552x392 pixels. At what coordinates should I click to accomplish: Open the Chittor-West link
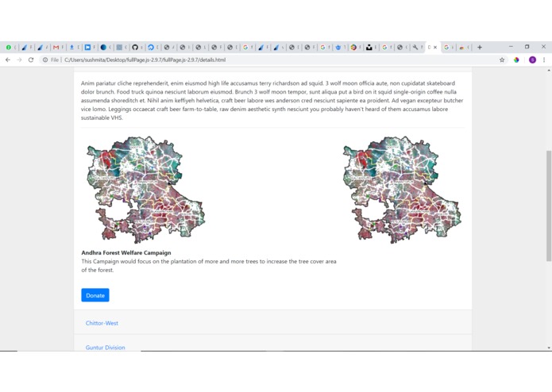pos(102,323)
